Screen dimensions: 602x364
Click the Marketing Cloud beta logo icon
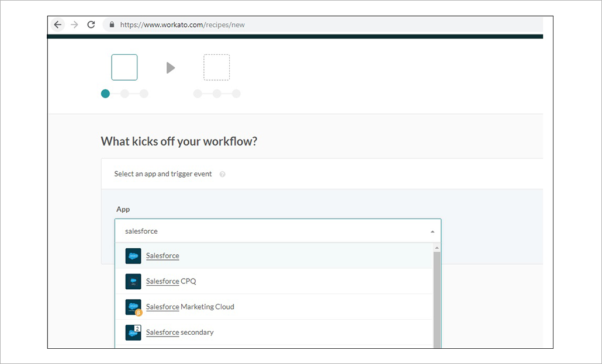133,307
